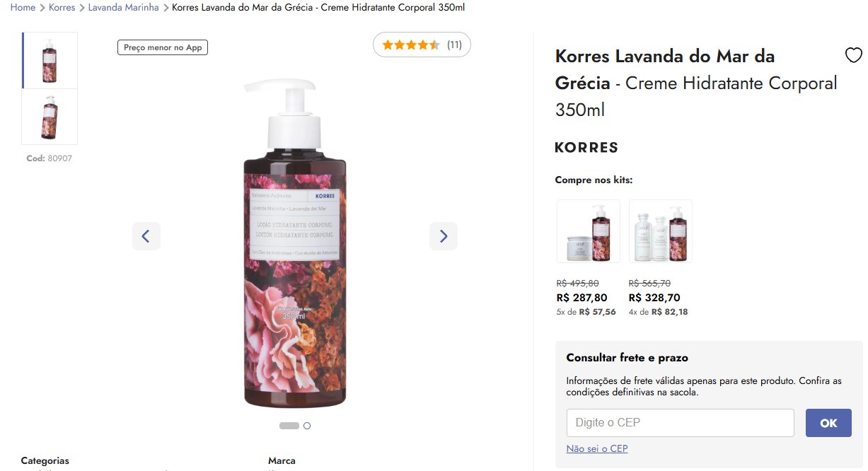Click the Preço menor no App badge
Screen dimensions: 868x471
click(x=163, y=47)
